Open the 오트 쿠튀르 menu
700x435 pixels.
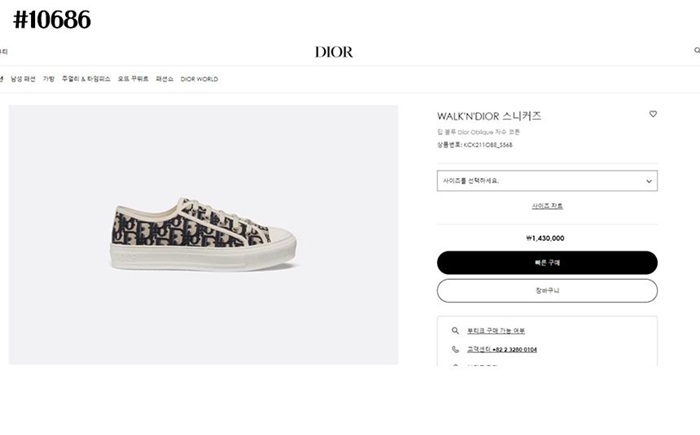[x=133, y=79]
